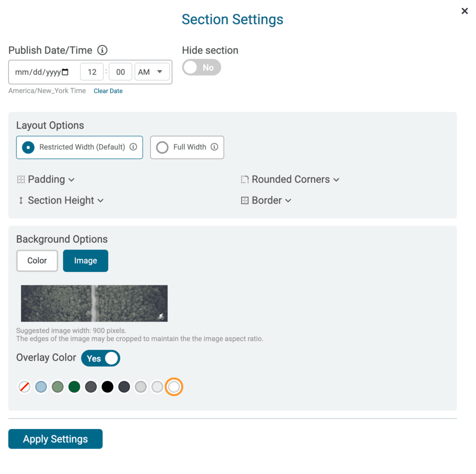This screenshot has height=474, width=476.
Task: Select the light blue overlay swatch
Action: tap(41, 387)
